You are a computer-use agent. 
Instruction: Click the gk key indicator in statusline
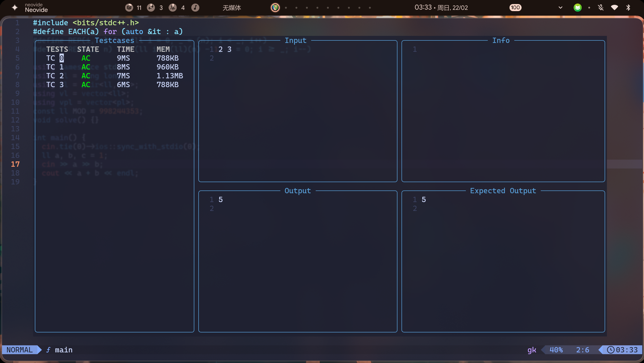532,350
